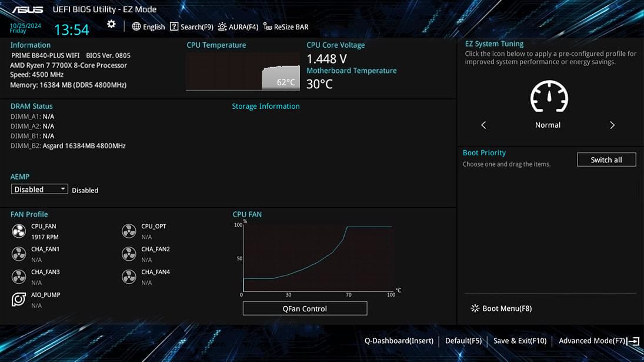Click the DIMM_A2 N/A entry

32,127
